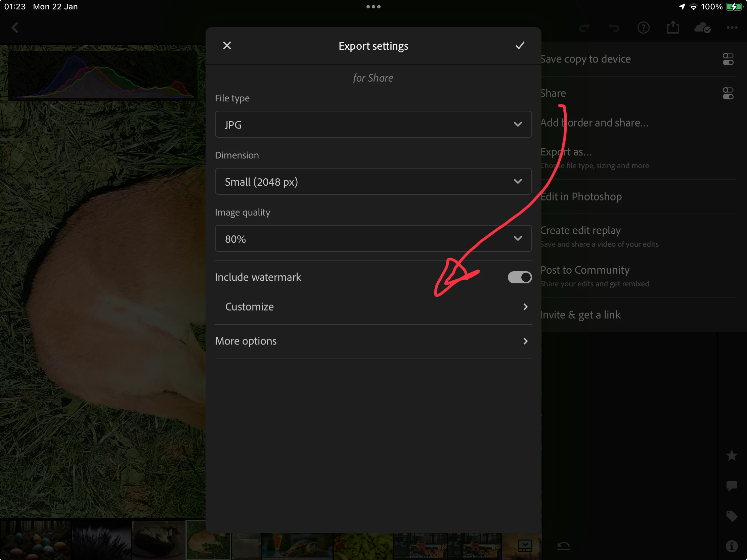
Task: Click the cloud sync status icon
Action: pos(702,28)
